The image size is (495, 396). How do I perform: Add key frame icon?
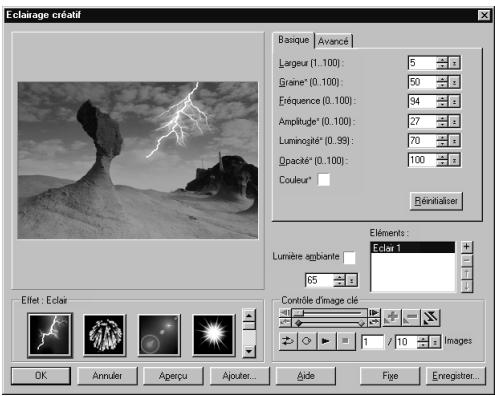[x=391, y=317]
